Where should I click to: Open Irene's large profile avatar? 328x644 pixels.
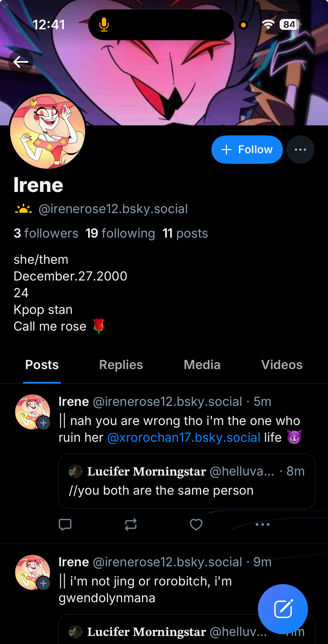pos(48,131)
